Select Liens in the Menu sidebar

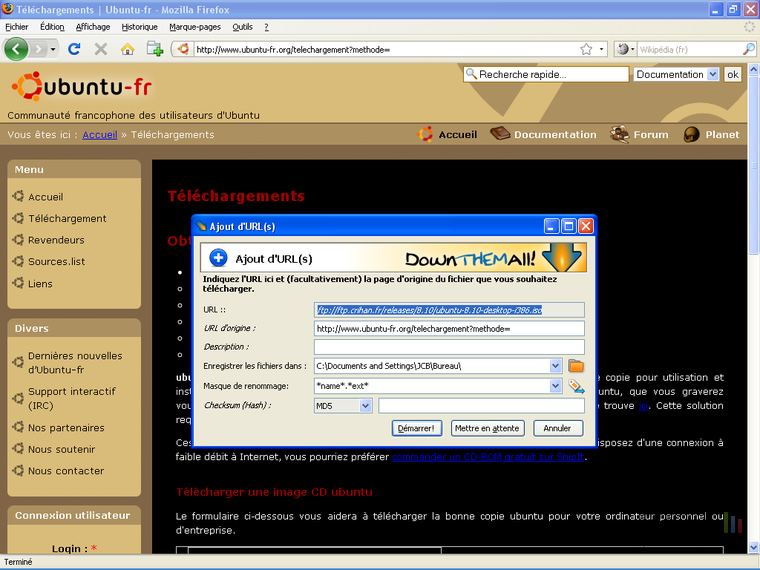40,284
